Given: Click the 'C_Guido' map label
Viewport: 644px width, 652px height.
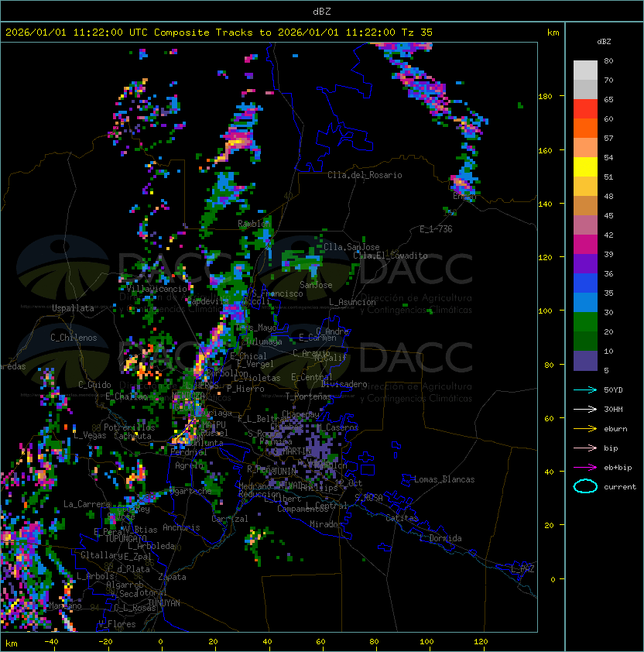Looking at the screenshot, I should (94, 385).
